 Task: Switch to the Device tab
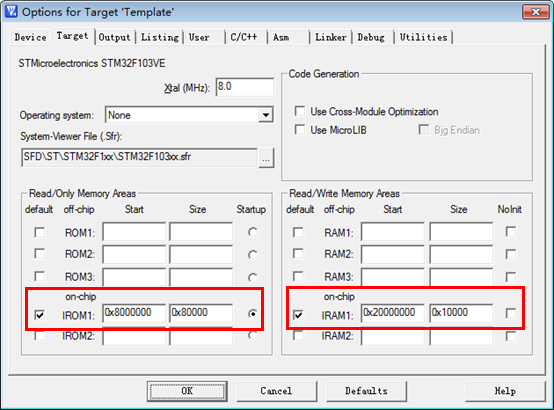click(x=30, y=37)
